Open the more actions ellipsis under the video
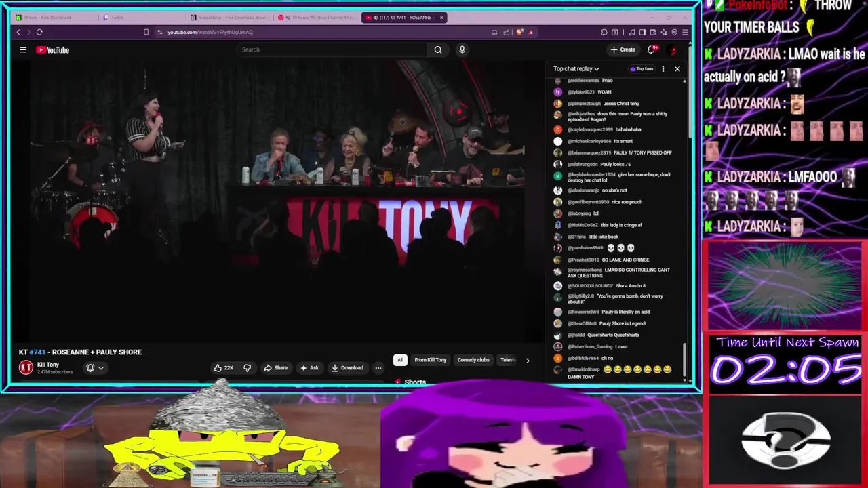Viewport: 868px width, 488px height. 378,368
